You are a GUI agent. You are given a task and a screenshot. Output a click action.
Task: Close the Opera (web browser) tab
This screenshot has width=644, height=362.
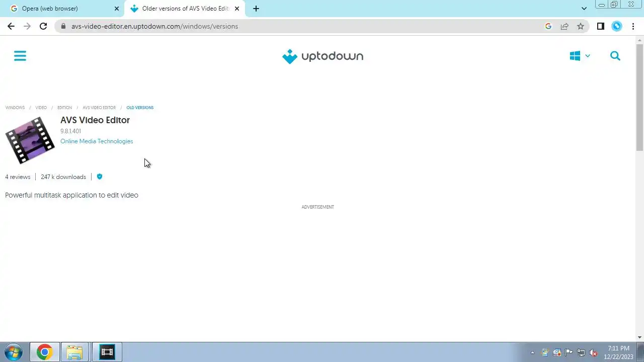117,9
